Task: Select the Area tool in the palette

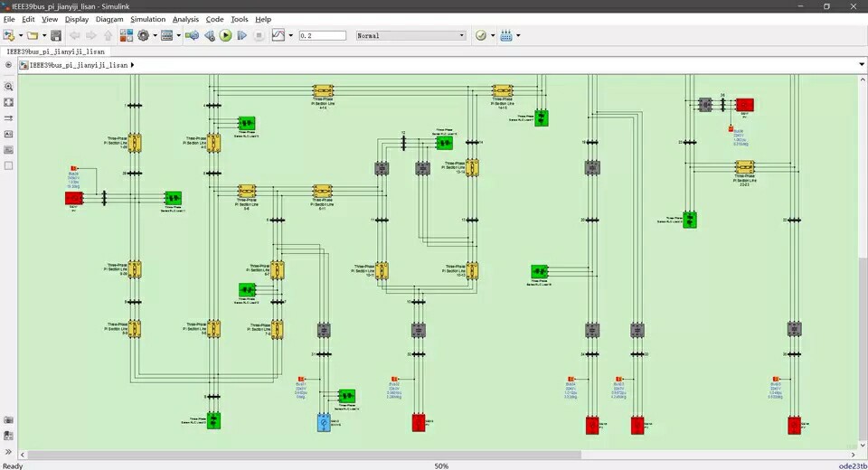Action: [x=8, y=165]
